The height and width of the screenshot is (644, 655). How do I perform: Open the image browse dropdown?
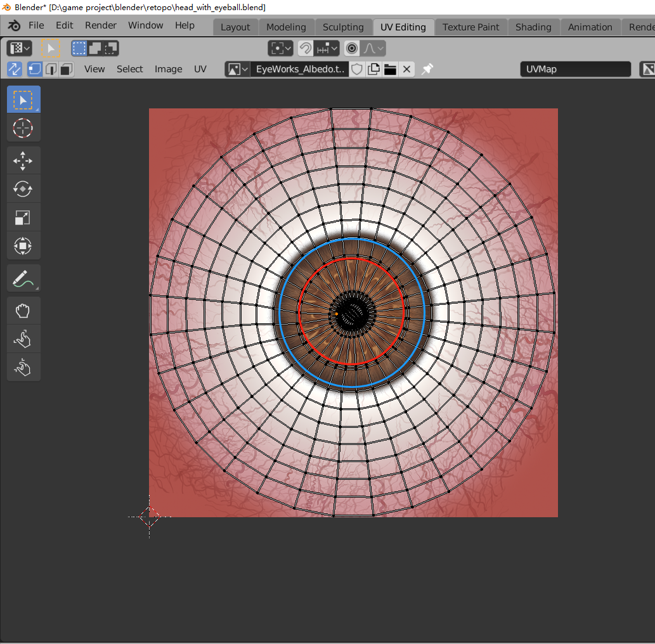pyautogui.click(x=238, y=69)
